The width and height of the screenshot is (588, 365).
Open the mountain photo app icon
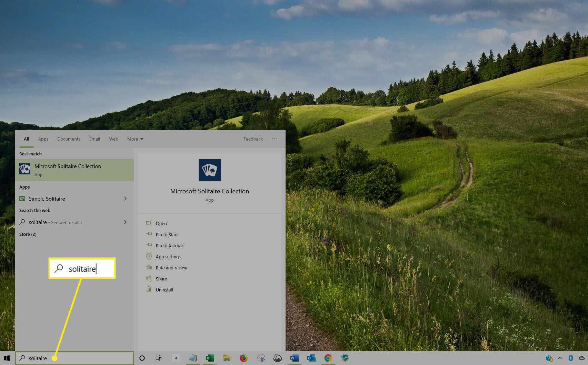point(277,358)
